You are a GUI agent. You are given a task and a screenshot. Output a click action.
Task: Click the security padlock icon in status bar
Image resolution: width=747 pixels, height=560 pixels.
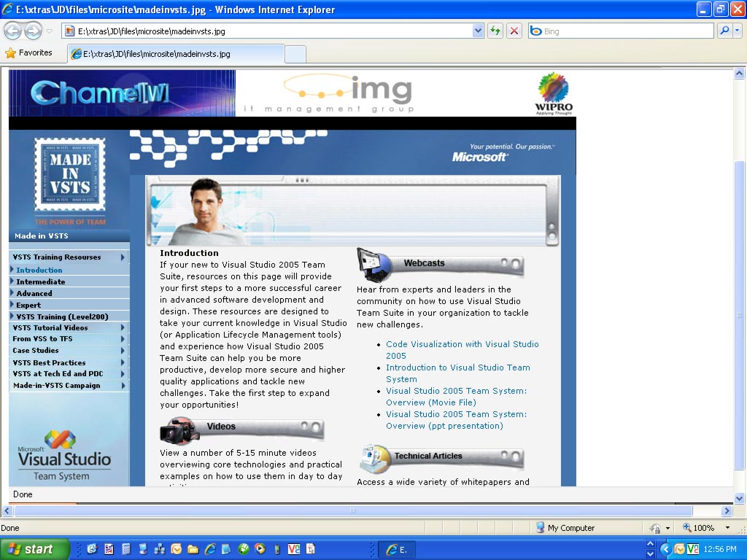click(656, 528)
